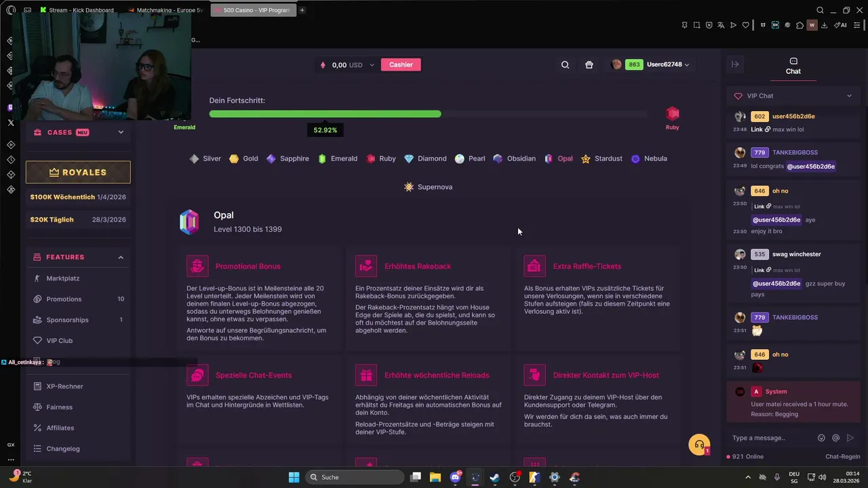The image size is (868, 488).
Task: Select the Ruby VIP tier tab
Action: 380,159
